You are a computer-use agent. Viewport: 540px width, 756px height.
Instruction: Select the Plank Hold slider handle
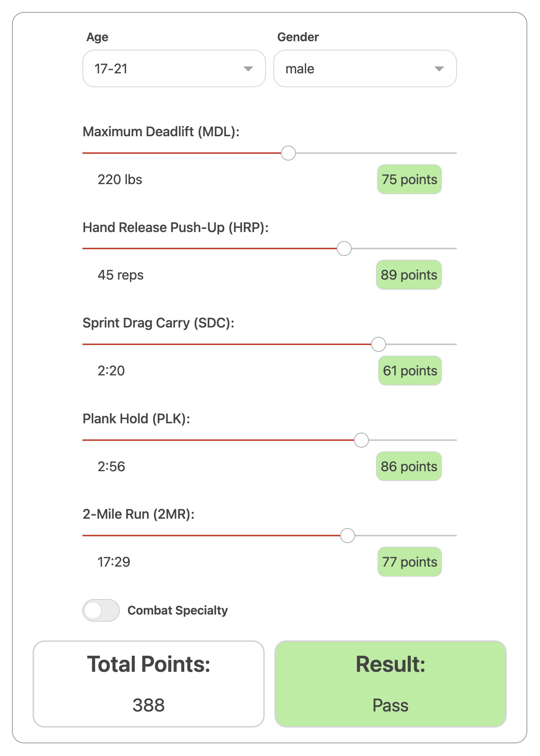[x=361, y=440]
